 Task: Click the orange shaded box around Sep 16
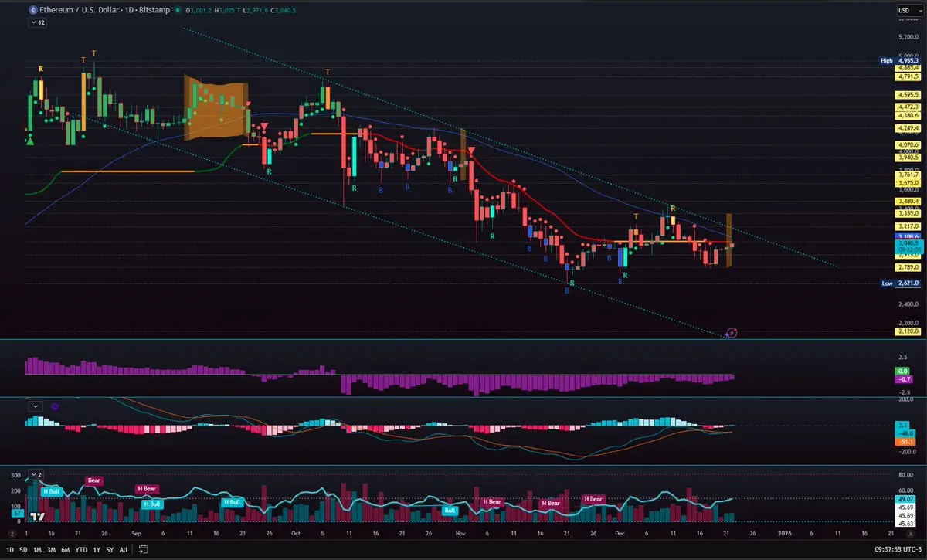216,107
